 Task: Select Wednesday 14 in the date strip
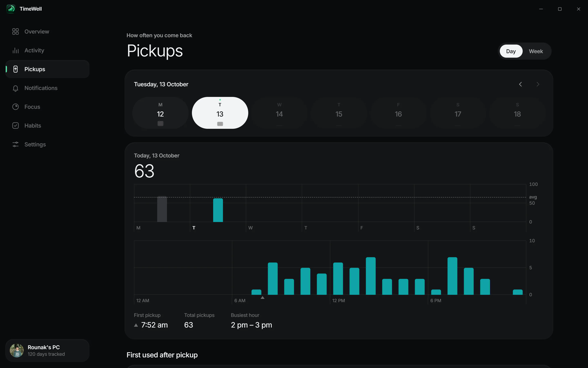point(280,113)
